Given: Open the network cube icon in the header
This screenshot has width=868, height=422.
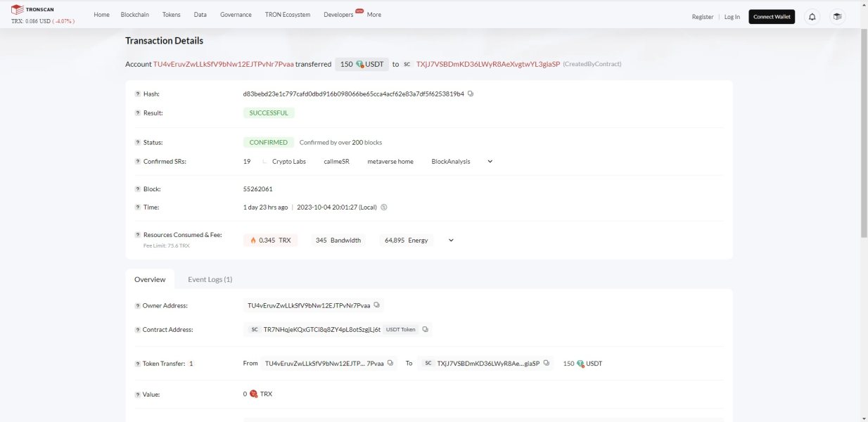Looking at the screenshot, I should click(837, 16).
